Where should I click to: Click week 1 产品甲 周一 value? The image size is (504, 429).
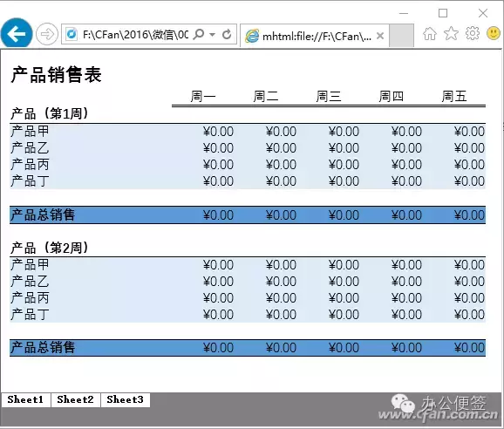point(218,132)
